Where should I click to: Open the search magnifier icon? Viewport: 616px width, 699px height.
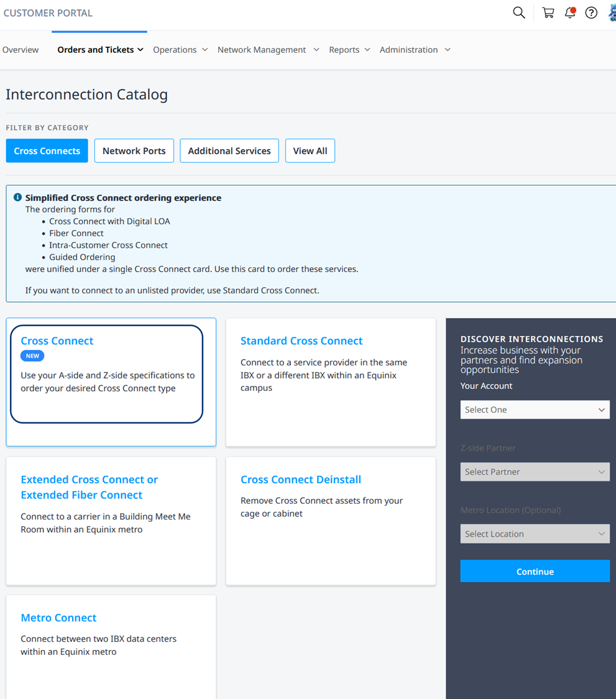pyautogui.click(x=519, y=12)
